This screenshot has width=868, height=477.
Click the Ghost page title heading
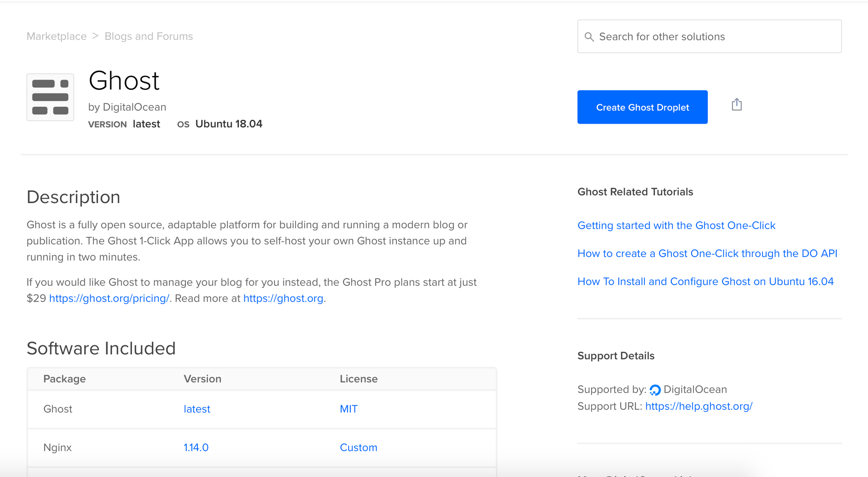coord(124,81)
